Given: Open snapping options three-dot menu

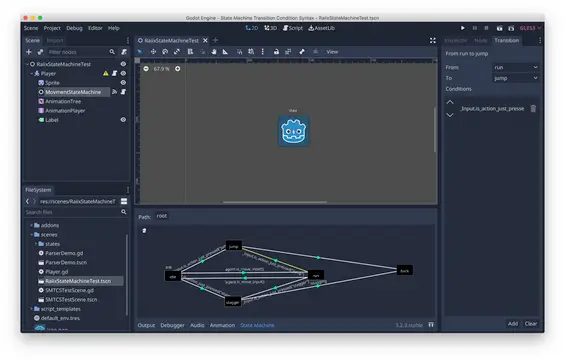Looking at the screenshot, I should point(263,52).
